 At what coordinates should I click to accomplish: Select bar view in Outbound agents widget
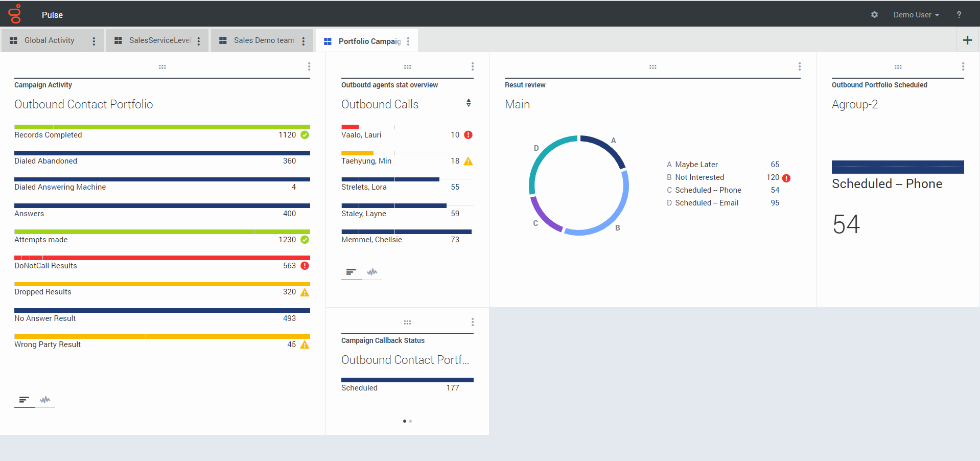pos(351,272)
